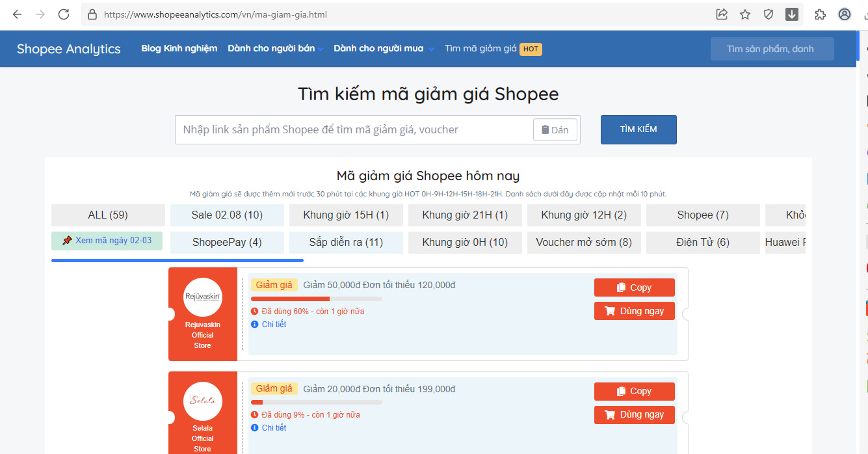Click the Selala store logo

203,401
